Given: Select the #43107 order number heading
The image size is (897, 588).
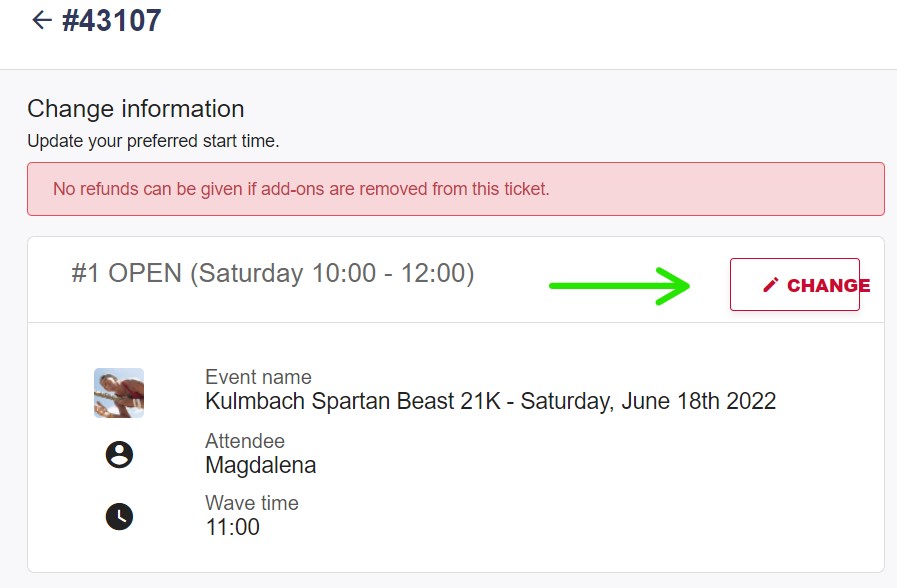Looking at the screenshot, I should 112,20.
